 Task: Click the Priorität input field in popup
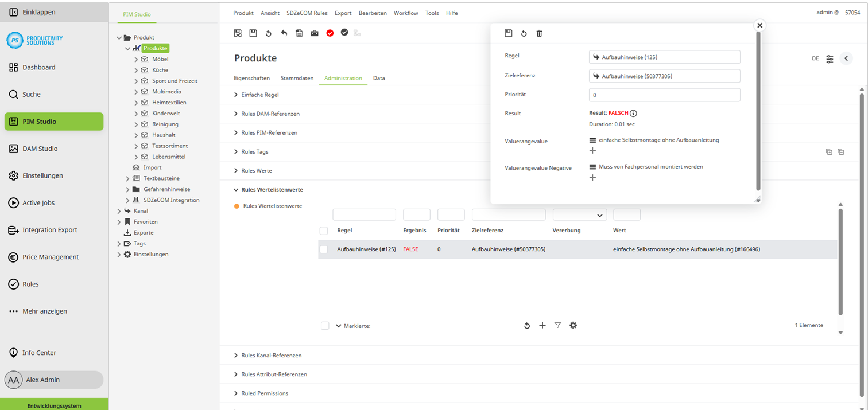point(664,95)
